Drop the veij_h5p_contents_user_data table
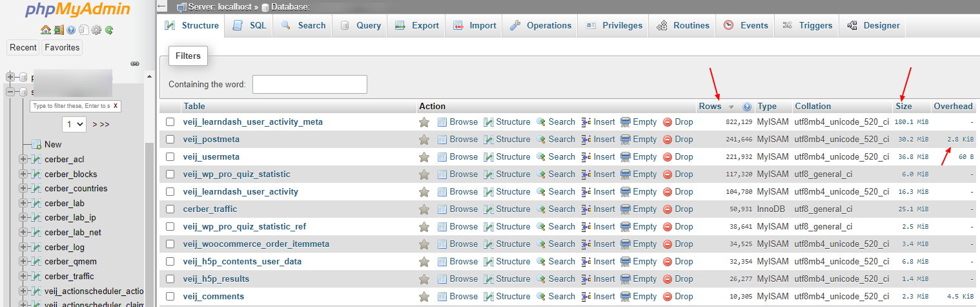 tap(678, 262)
